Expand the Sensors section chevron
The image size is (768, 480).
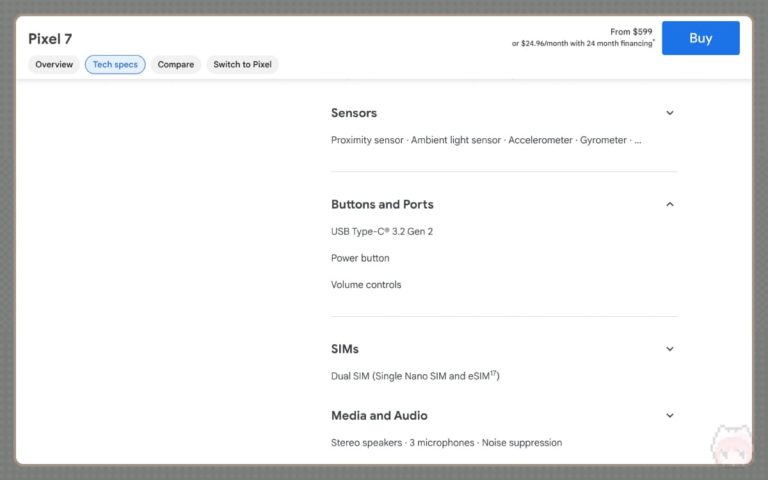[670, 113]
